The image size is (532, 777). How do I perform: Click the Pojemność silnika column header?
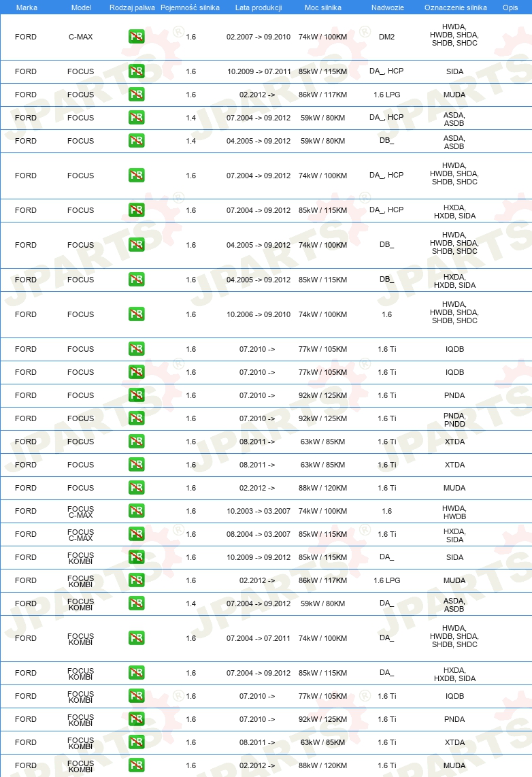coord(190,7)
